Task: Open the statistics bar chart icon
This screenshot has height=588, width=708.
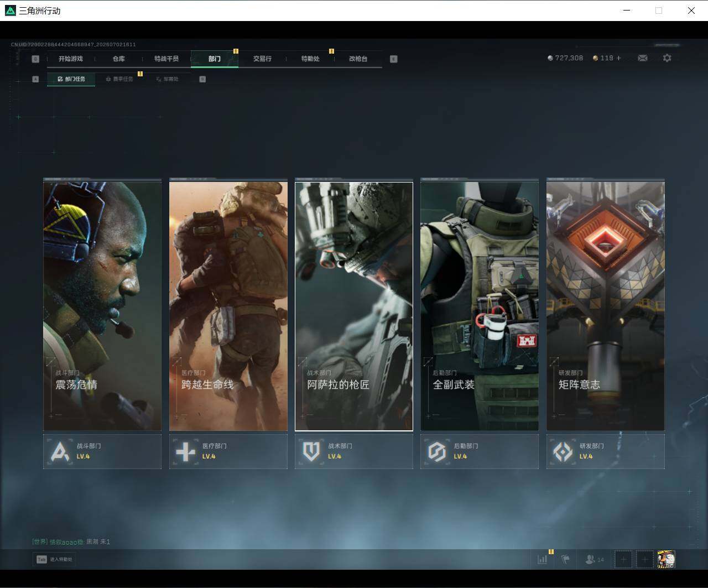Action: point(542,559)
